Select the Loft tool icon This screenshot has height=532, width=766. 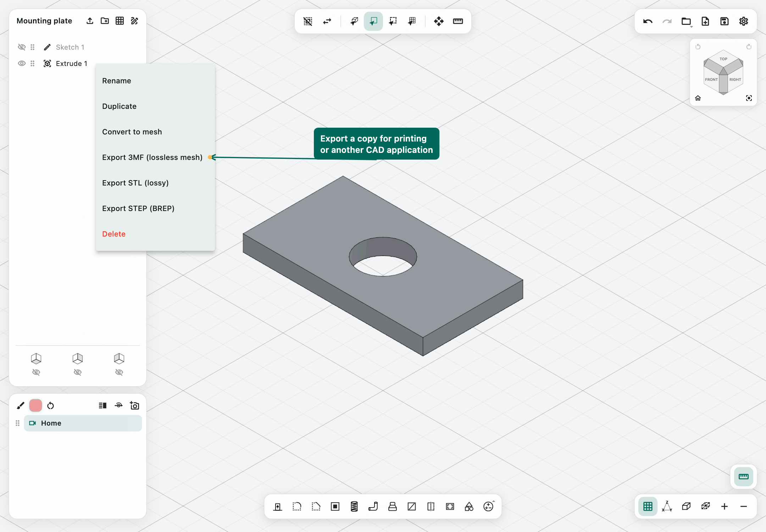tap(393, 506)
